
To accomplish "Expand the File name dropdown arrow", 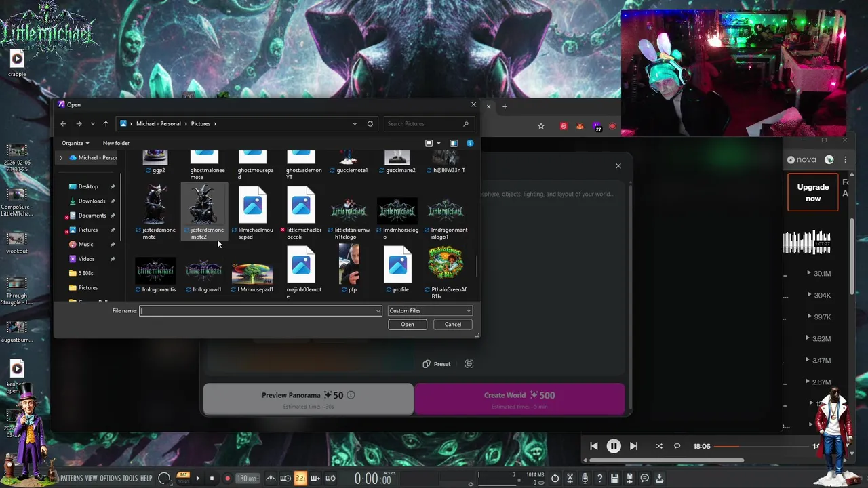I will [x=378, y=310].
